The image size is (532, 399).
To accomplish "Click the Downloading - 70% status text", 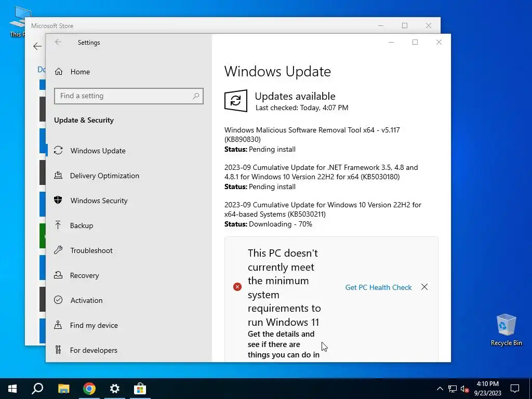I will pyautogui.click(x=280, y=224).
